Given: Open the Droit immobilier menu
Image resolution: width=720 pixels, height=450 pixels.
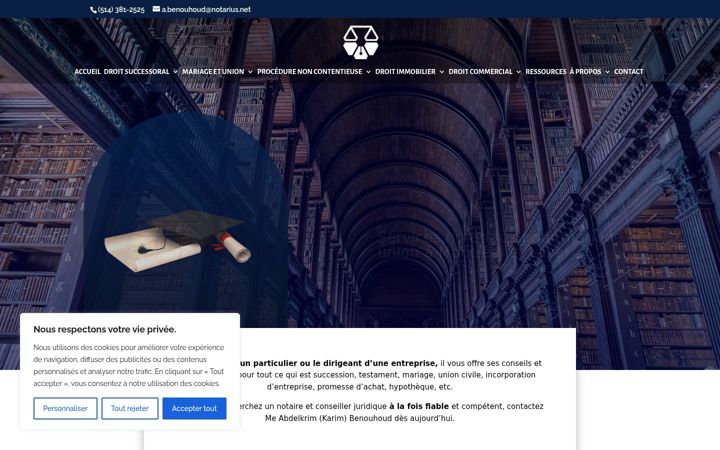Looking at the screenshot, I should click(405, 72).
